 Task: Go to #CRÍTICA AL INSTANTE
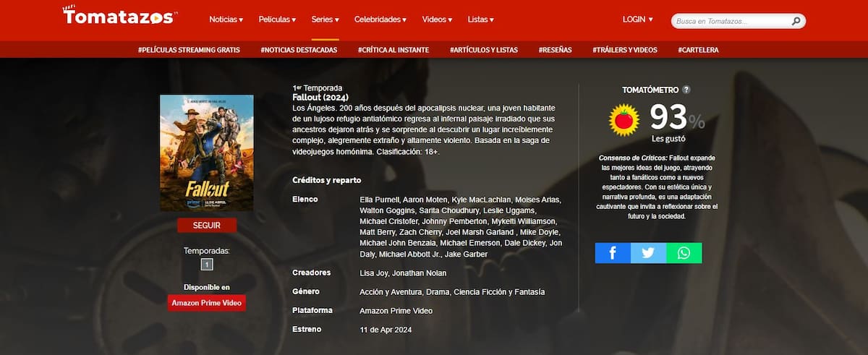(393, 50)
